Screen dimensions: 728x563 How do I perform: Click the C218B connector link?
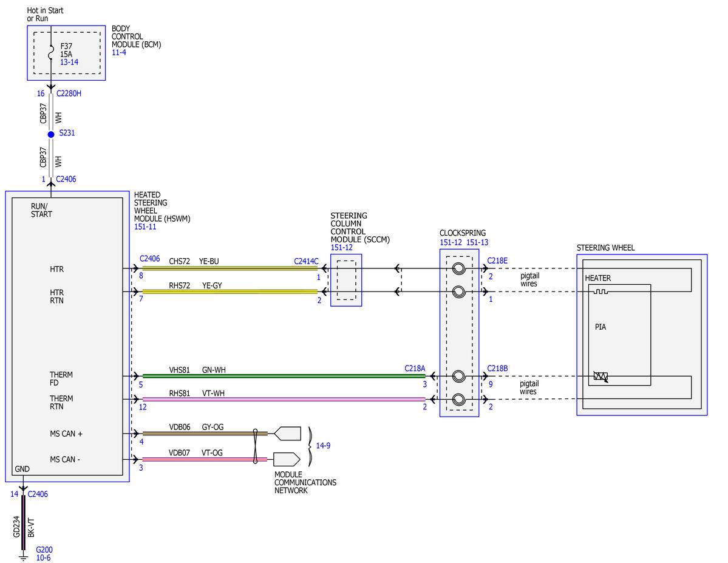click(497, 369)
